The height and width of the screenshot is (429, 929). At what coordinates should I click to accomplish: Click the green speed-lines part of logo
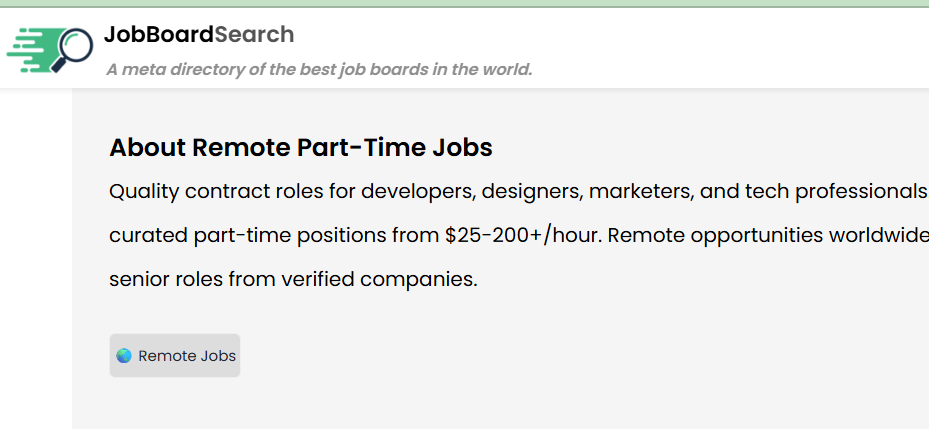click(x=30, y=50)
